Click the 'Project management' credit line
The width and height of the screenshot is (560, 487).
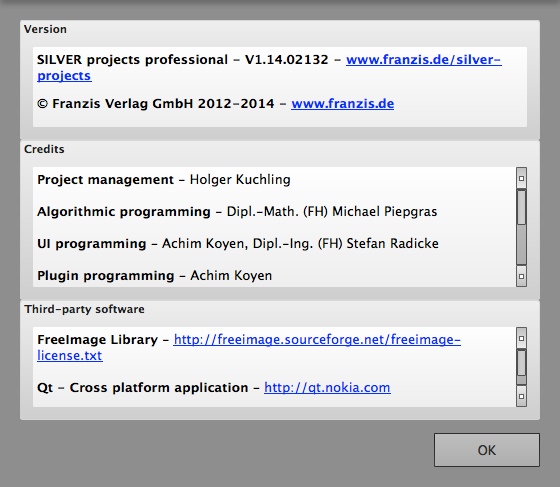pos(164,180)
